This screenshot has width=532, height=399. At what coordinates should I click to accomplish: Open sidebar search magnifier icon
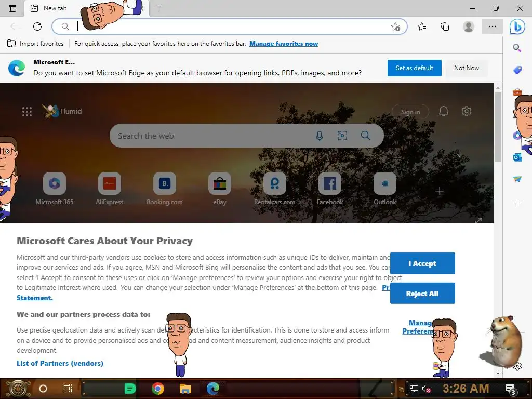tap(517, 48)
